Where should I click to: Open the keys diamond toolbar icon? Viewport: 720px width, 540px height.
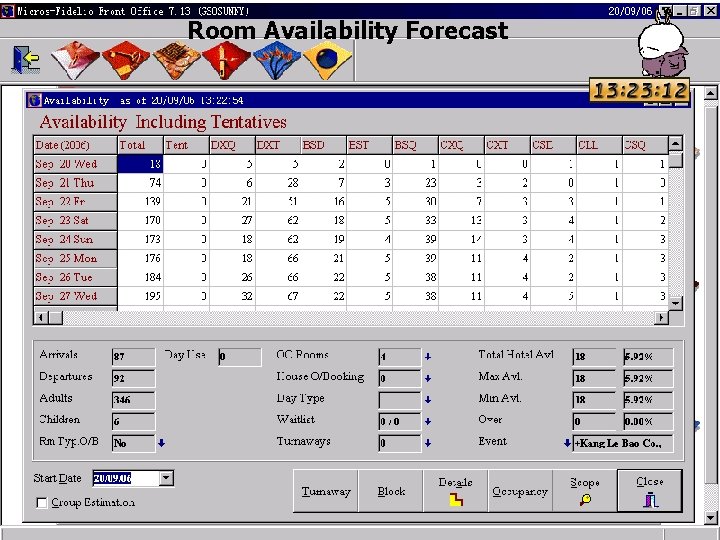point(125,60)
